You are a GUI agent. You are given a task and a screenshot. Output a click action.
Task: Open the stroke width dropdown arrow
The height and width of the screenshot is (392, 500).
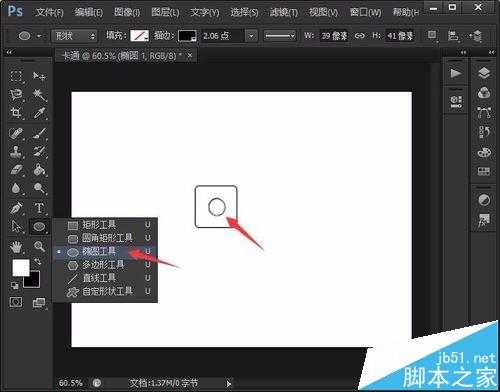pyautogui.click(x=252, y=36)
